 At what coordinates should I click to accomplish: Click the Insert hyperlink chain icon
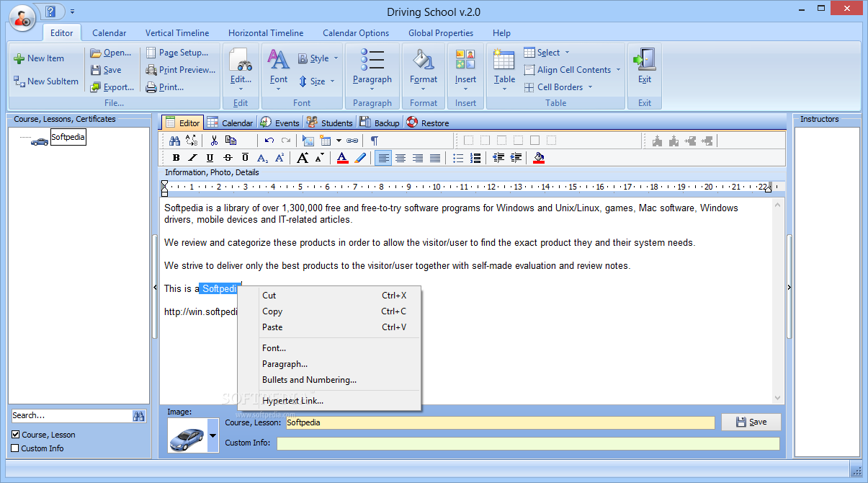point(352,141)
